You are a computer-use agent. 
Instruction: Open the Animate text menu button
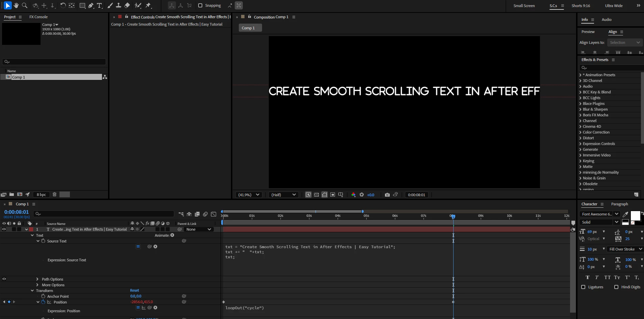tap(172, 235)
